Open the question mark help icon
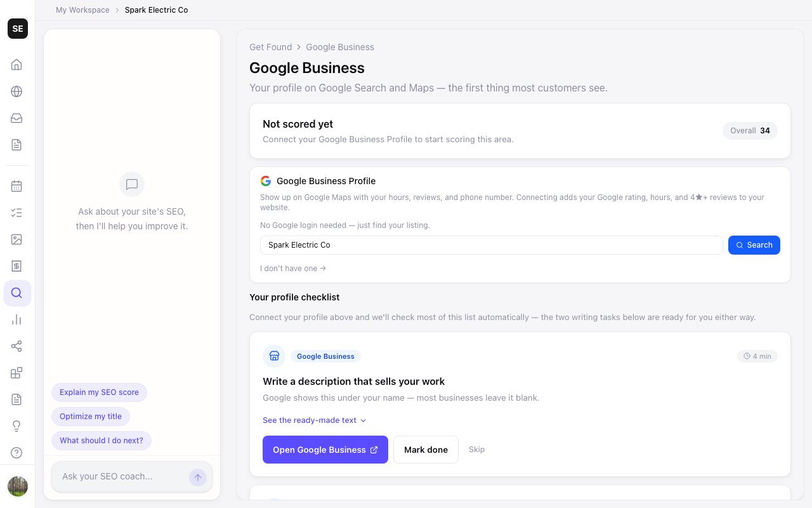Screen dimensions: 812x508 [17, 453]
